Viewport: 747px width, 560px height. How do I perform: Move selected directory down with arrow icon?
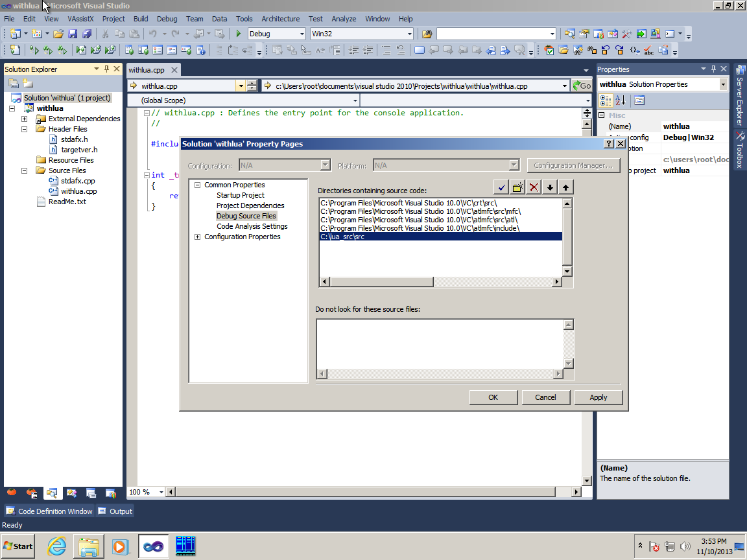pyautogui.click(x=550, y=187)
